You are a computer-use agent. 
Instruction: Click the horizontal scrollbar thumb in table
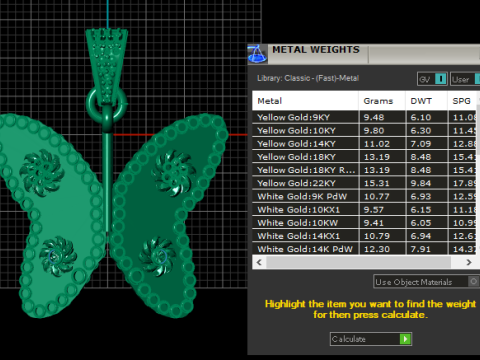(359, 262)
